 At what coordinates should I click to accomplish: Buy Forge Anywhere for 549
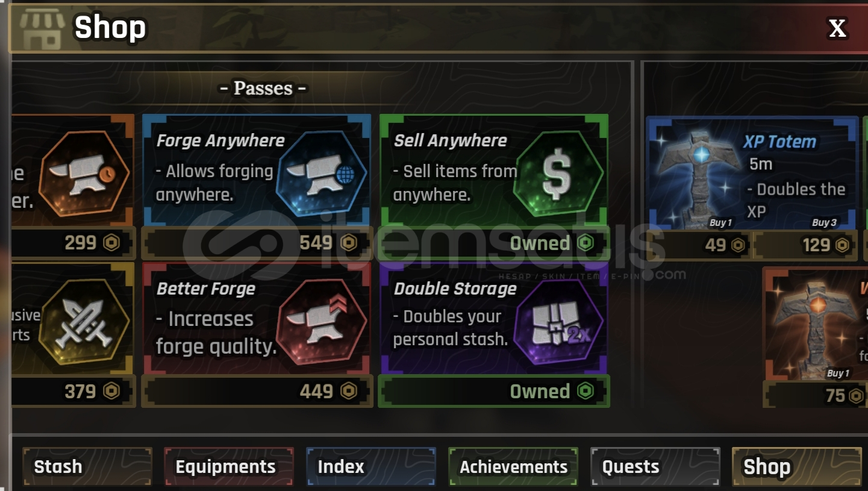pyautogui.click(x=257, y=243)
